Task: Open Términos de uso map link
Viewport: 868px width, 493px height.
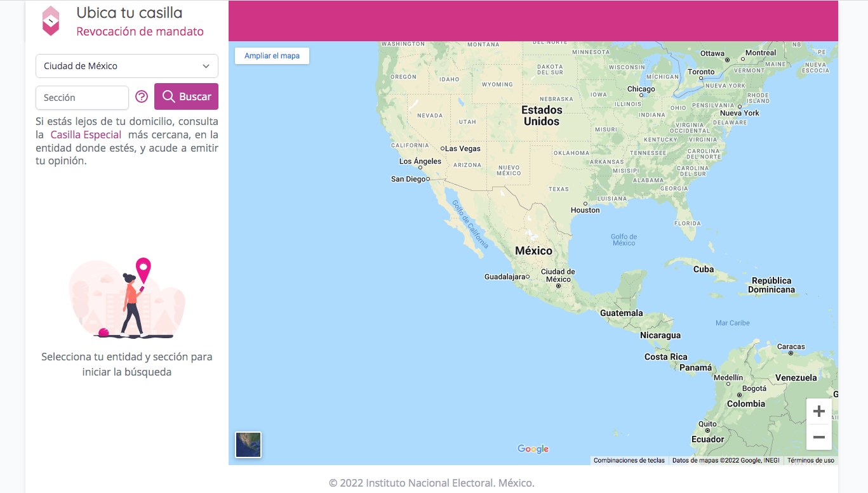Action: (811, 461)
